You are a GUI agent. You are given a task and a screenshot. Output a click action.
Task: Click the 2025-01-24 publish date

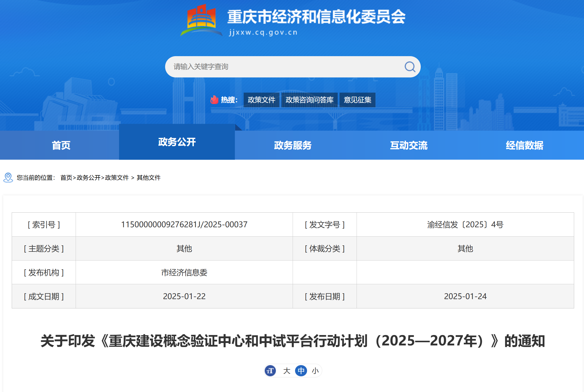click(x=465, y=296)
